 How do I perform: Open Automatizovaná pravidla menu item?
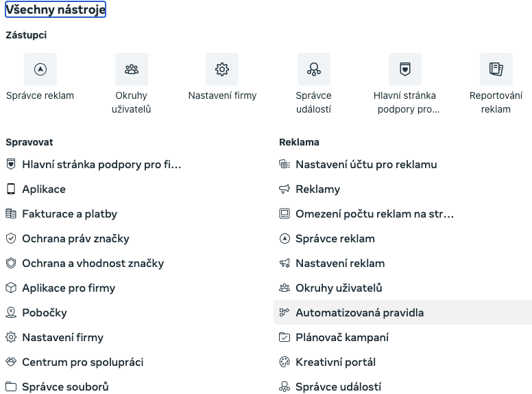[402, 312]
